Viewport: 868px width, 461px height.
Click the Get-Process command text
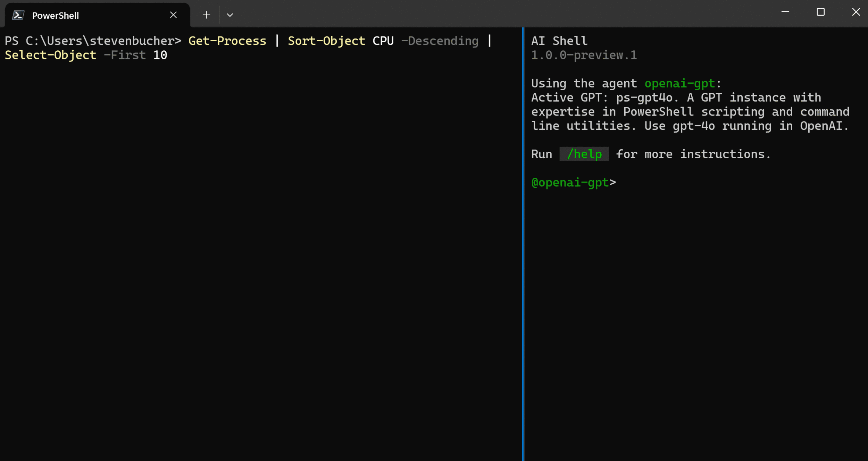(227, 41)
